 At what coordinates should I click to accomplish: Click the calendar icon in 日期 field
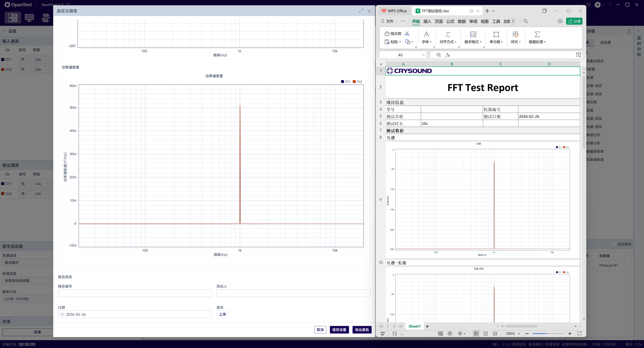(62, 314)
